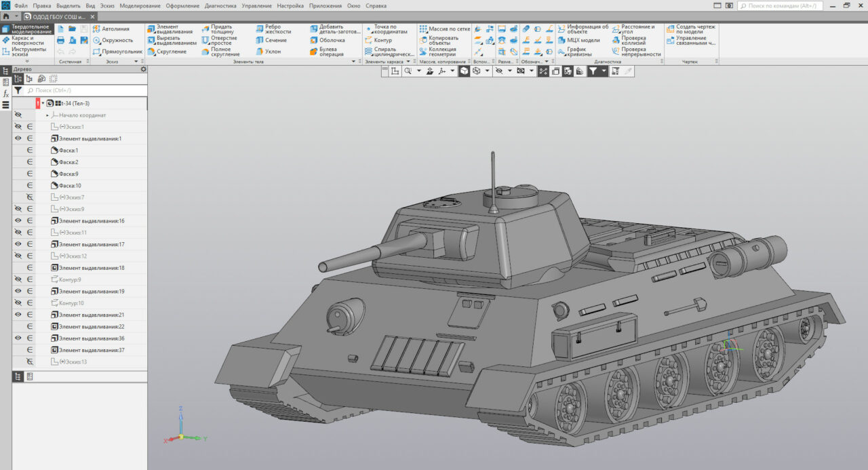868x470 pixels.
Task: Hide Элемент выдавливания:1 with its eye toggle
Action: click(x=18, y=138)
